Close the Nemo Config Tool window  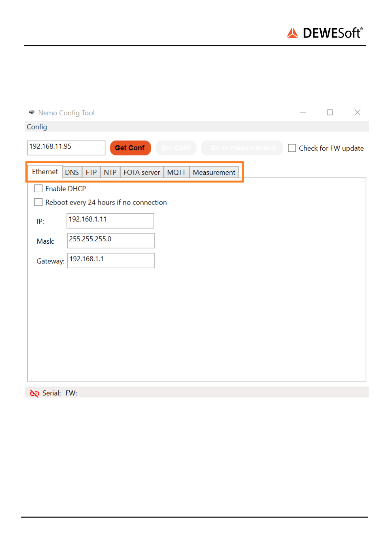coord(357,112)
